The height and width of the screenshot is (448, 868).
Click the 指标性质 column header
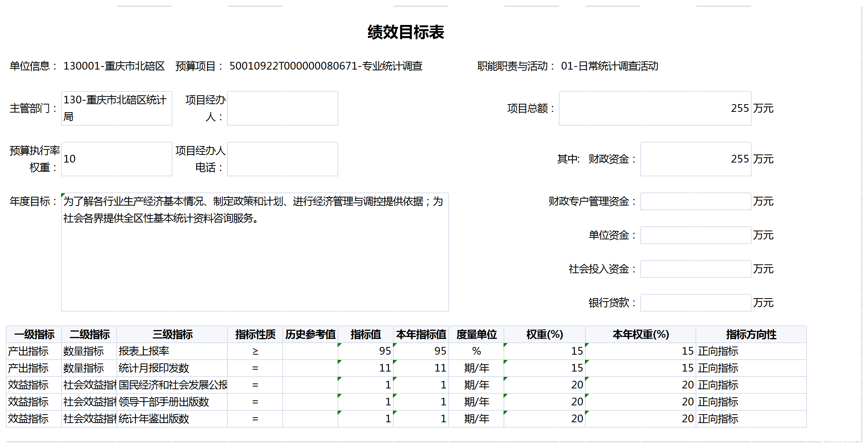(x=255, y=334)
